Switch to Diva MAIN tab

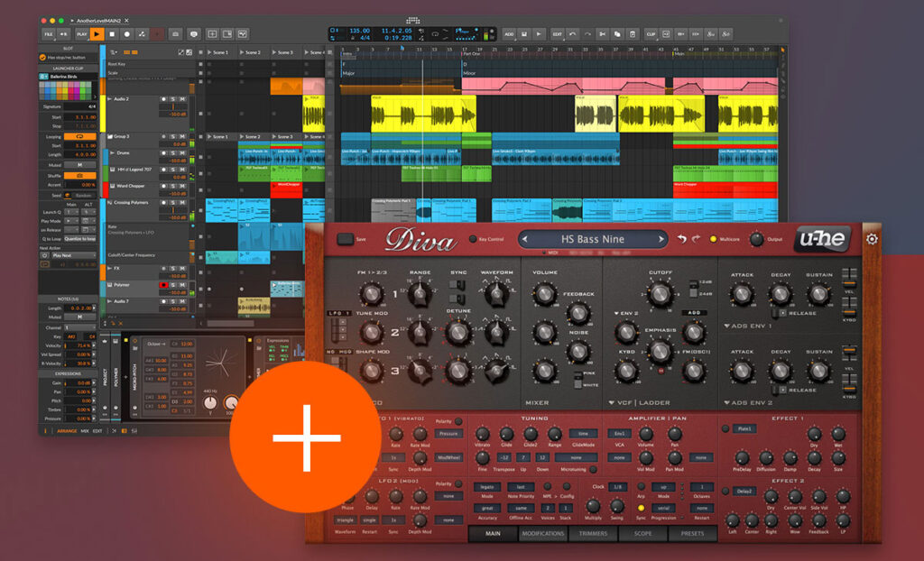pos(493,533)
